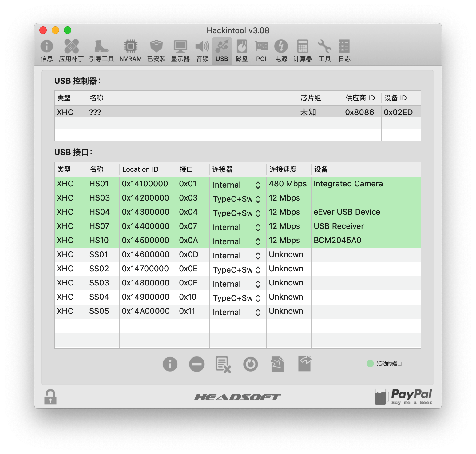Open connector dropdown for SS02 row
The height and width of the screenshot is (454, 476).
(237, 270)
